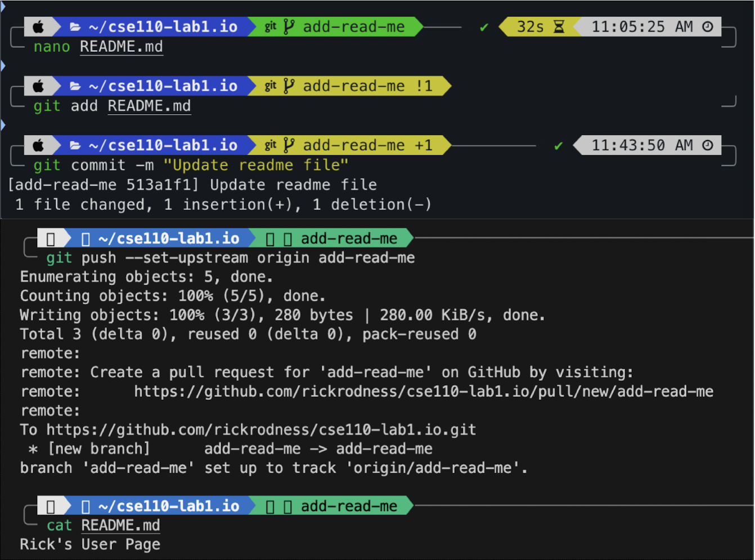Click the Apple logo in the first prompt
755x560 pixels.
pos(38,26)
